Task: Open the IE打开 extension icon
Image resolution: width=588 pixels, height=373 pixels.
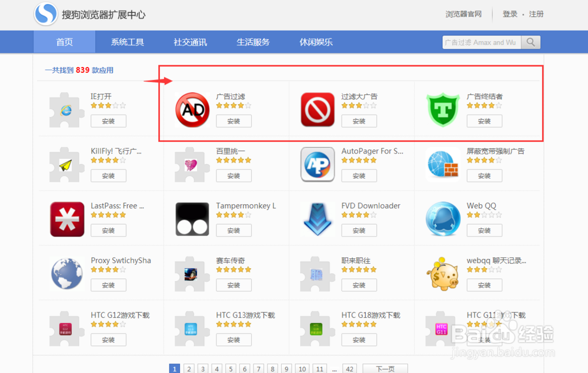Action: tap(66, 110)
